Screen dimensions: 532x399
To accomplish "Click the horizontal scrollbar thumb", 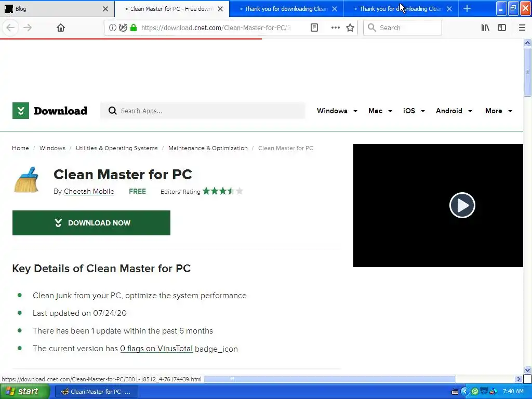I will [329, 379].
